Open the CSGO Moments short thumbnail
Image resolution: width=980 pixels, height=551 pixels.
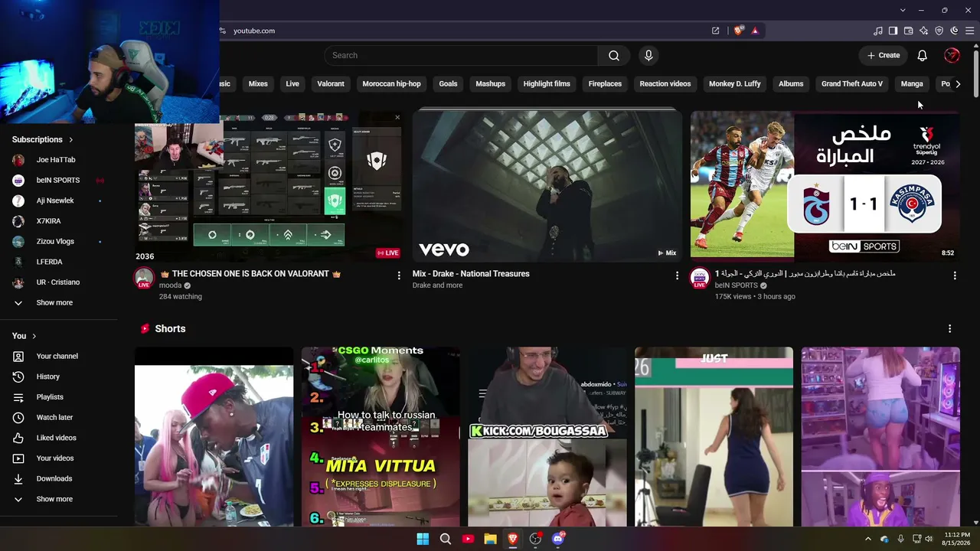[x=381, y=436]
